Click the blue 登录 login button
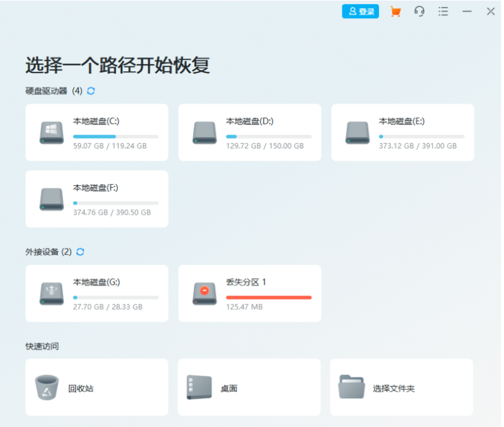 (360, 11)
